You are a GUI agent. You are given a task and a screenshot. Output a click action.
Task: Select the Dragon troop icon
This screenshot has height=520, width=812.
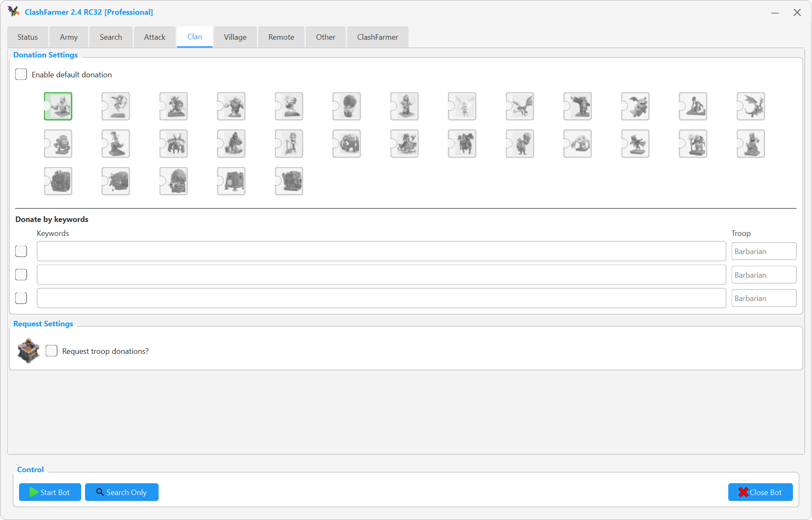pos(520,106)
